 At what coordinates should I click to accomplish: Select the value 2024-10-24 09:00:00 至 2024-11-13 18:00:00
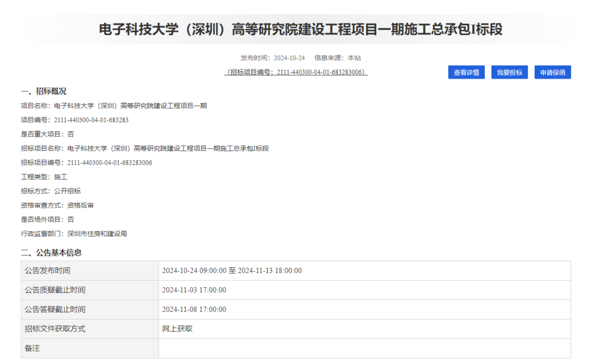(232, 271)
